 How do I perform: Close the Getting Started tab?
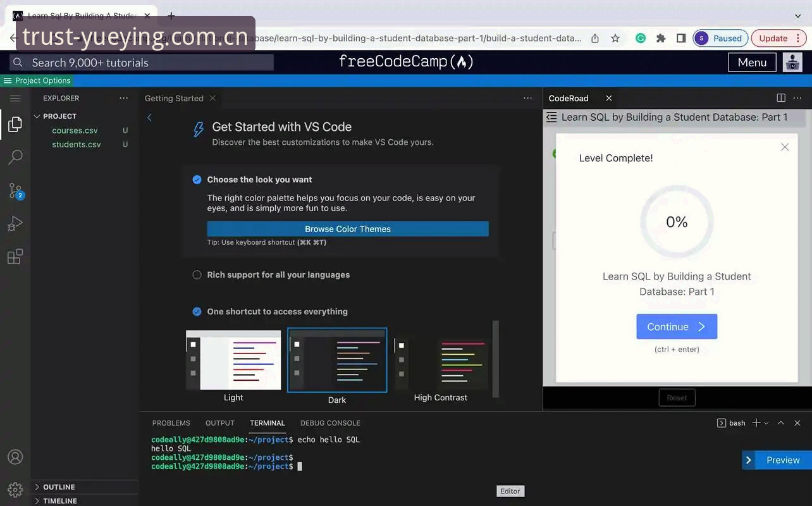212,98
